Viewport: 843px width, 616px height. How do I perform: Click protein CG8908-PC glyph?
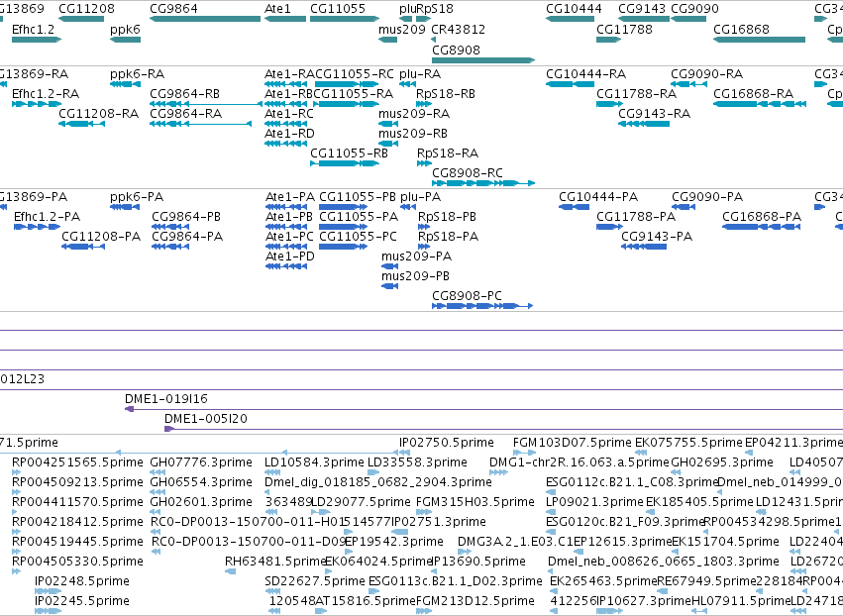pyautogui.click(x=482, y=306)
